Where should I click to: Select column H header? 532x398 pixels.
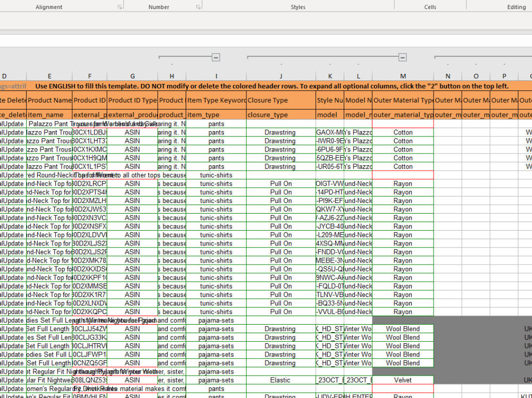172,77
